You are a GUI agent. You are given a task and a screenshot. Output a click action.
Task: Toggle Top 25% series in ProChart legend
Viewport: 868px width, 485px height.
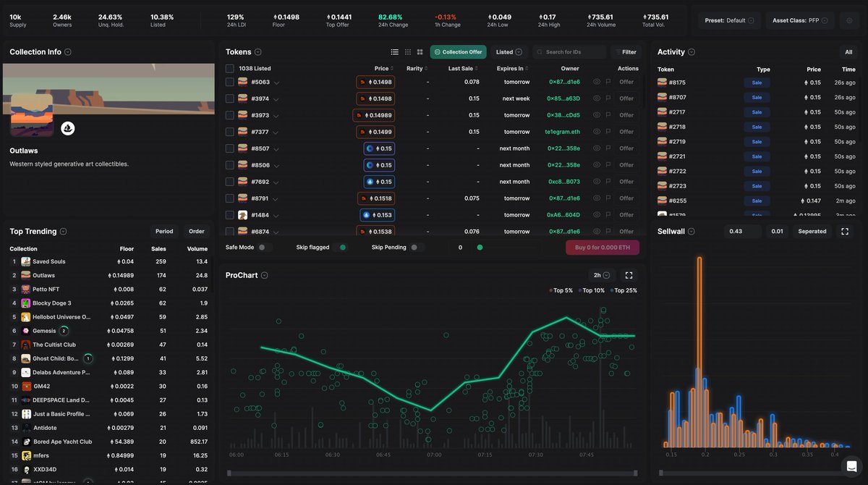(x=624, y=290)
